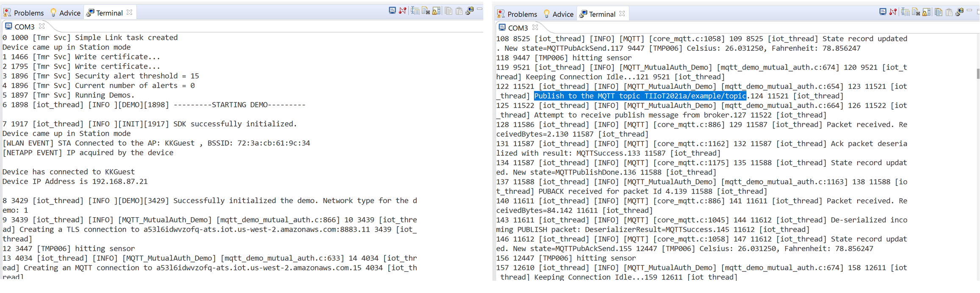The width and height of the screenshot is (980, 293).
Task: Toggle scroll lock in left Terminal view
Action: click(x=436, y=11)
